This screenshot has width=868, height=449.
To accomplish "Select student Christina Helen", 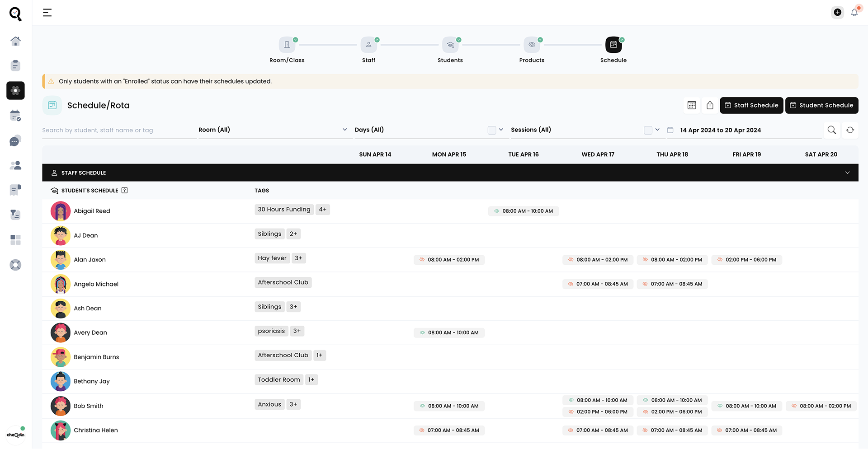I will [96, 430].
